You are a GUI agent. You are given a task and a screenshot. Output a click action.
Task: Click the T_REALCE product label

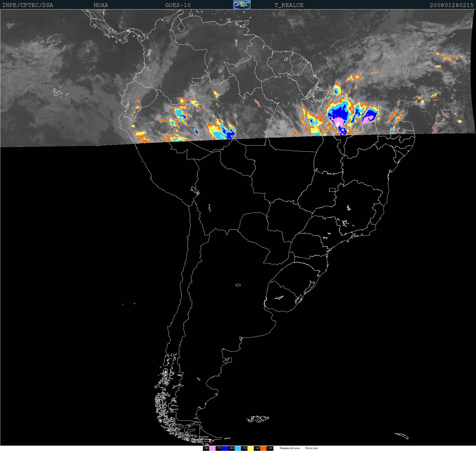289,5
